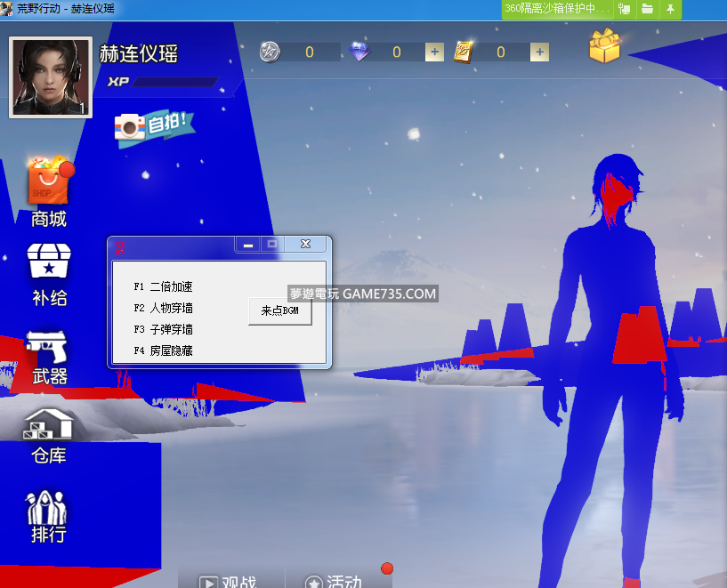The height and width of the screenshot is (588, 727).
Task: Click the player avatar portrait
Action: [x=51, y=77]
